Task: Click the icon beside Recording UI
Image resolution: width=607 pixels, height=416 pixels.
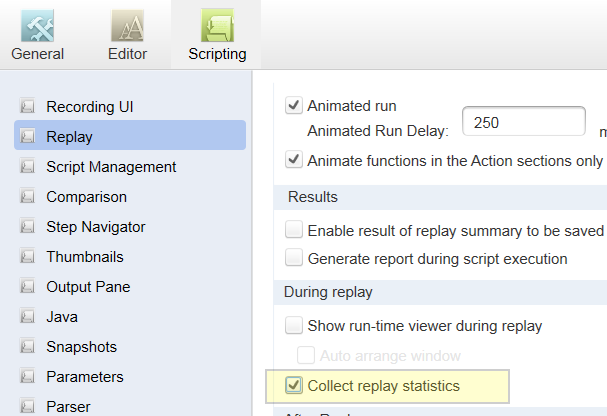Action: click(x=27, y=106)
